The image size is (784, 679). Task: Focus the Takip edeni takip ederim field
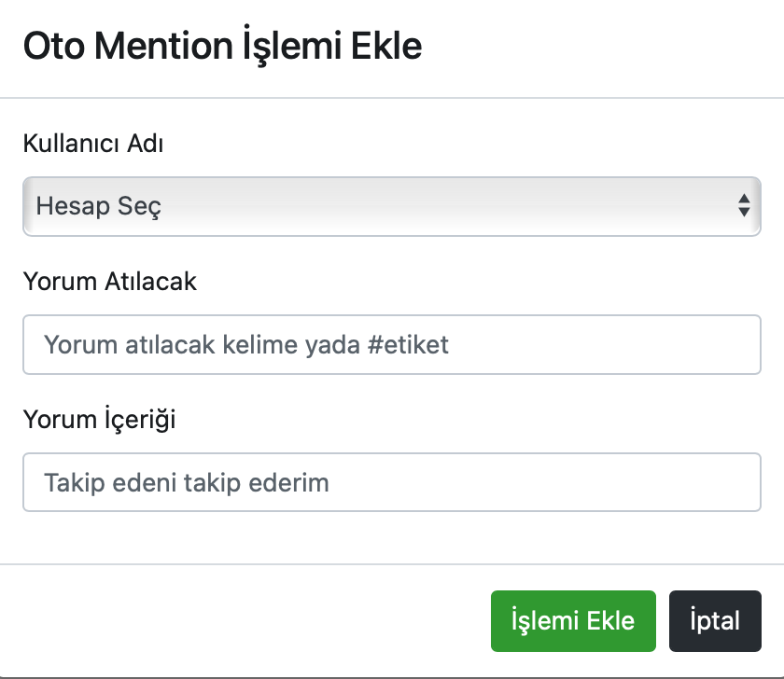391,482
